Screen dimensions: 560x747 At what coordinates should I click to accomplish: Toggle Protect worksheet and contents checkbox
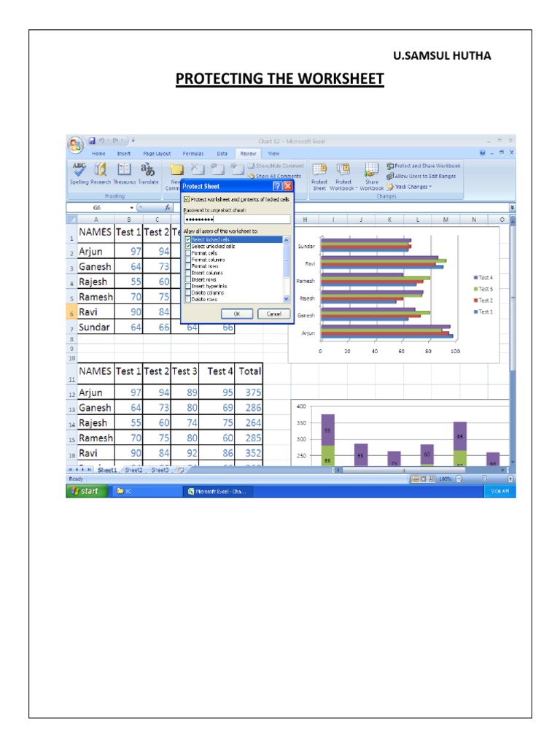tap(187, 200)
